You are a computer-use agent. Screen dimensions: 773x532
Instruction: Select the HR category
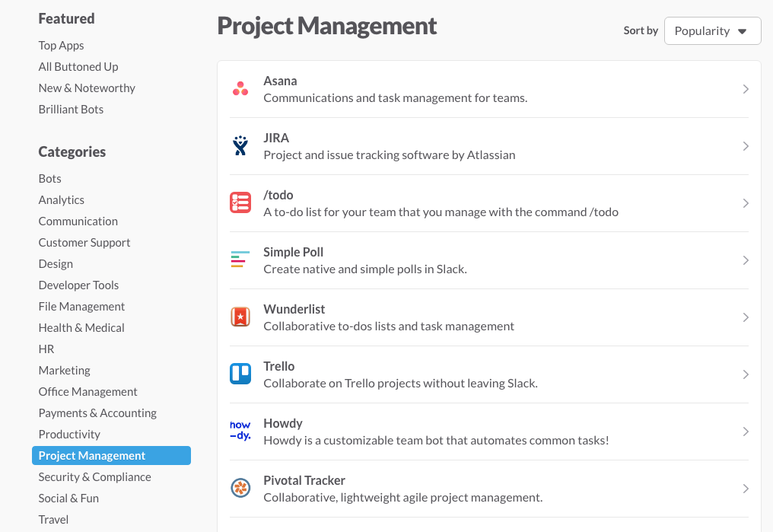46,349
